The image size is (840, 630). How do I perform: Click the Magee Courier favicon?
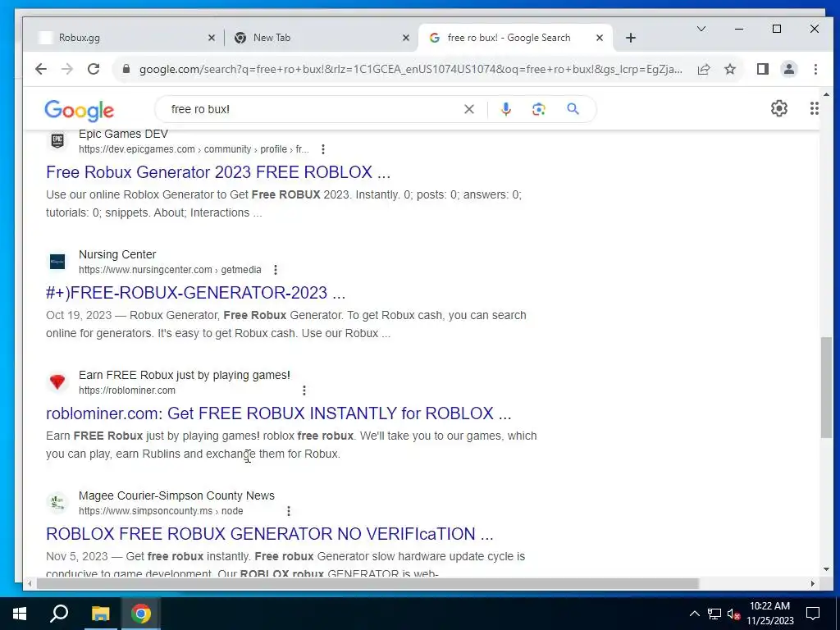pos(57,503)
